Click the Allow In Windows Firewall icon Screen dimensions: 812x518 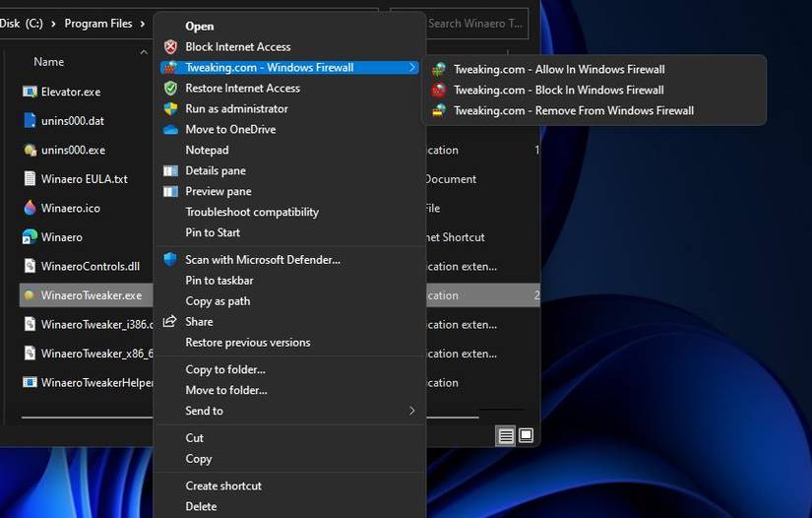pyautogui.click(x=439, y=70)
